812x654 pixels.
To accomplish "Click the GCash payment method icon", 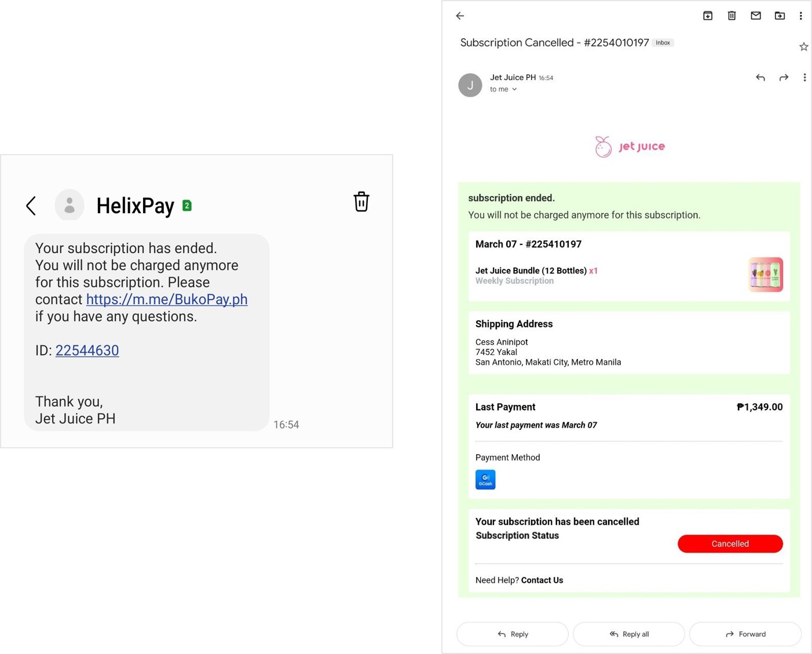I will pos(485,480).
